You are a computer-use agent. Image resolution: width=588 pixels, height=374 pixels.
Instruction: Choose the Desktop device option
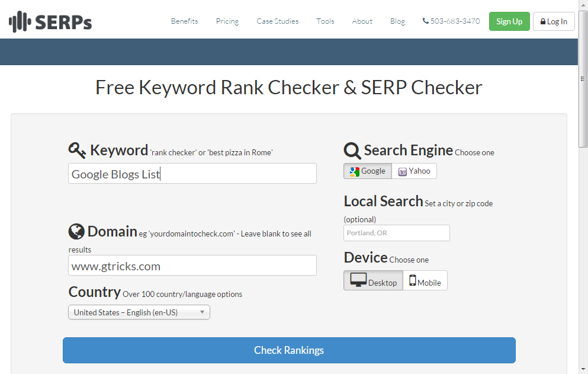click(373, 280)
